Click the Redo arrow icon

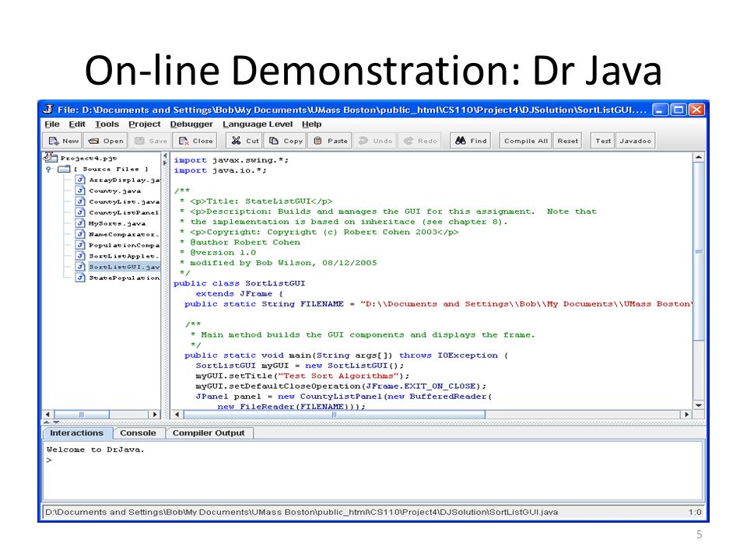pyautogui.click(x=409, y=141)
